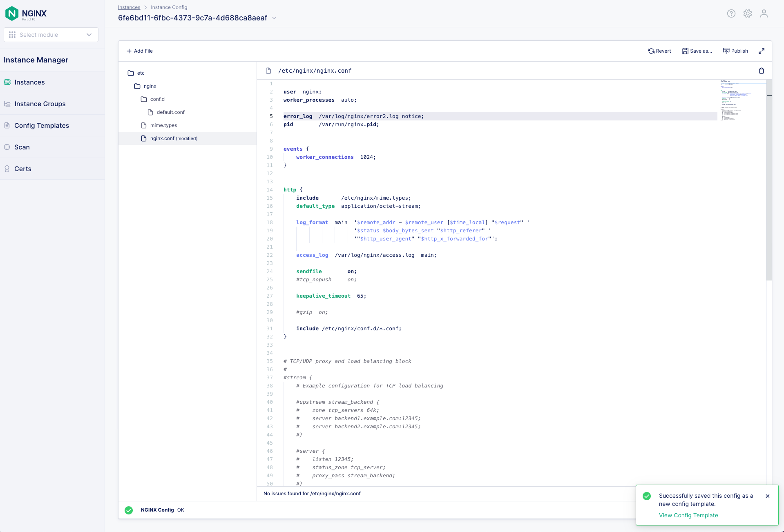The height and width of the screenshot is (532, 784).
Task: Collapse the nginx folder
Action: (x=145, y=86)
